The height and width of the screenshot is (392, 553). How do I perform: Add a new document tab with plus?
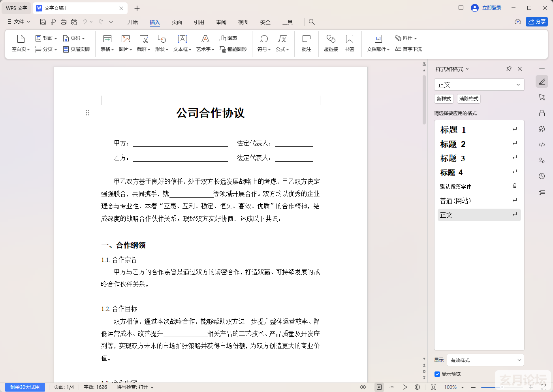coord(137,8)
